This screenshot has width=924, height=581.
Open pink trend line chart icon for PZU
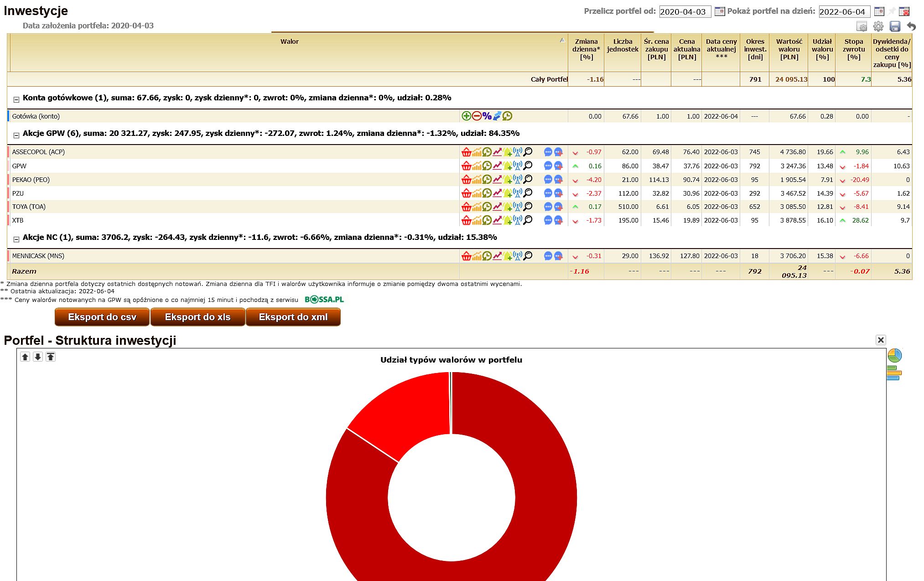[497, 193]
